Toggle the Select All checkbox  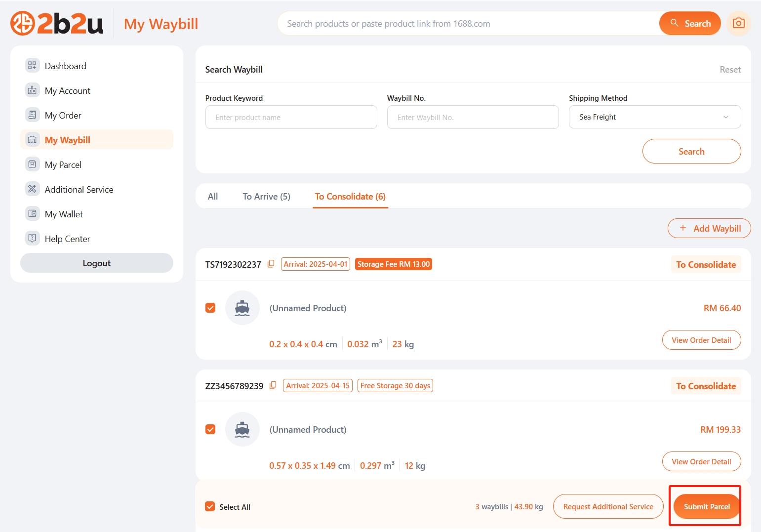pos(210,507)
